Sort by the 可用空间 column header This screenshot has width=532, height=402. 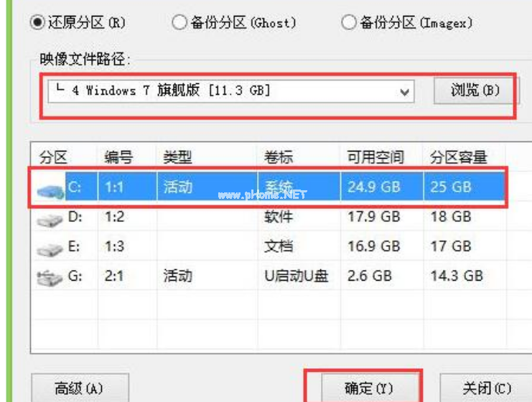click(375, 157)
